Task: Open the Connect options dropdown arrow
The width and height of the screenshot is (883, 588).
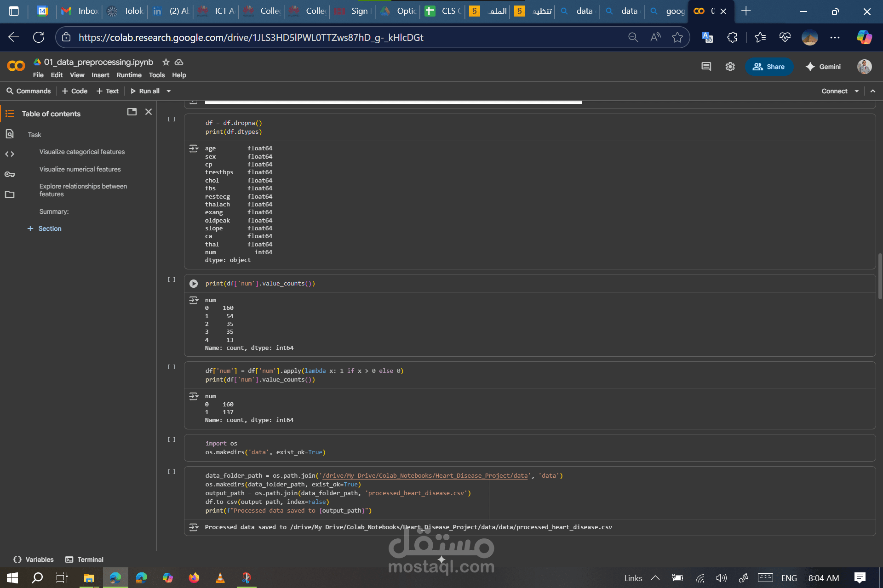Action: (857, 91)
